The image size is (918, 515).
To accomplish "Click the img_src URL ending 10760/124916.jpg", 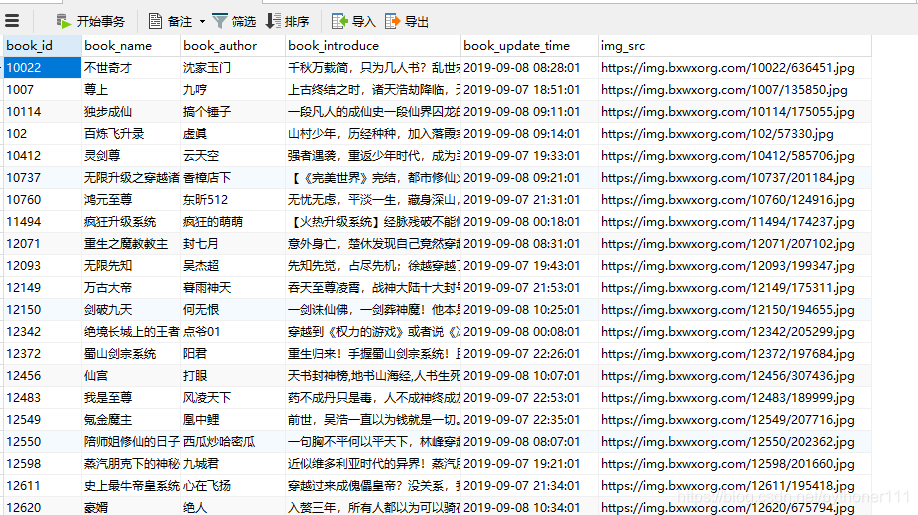I will coord(728,200).
